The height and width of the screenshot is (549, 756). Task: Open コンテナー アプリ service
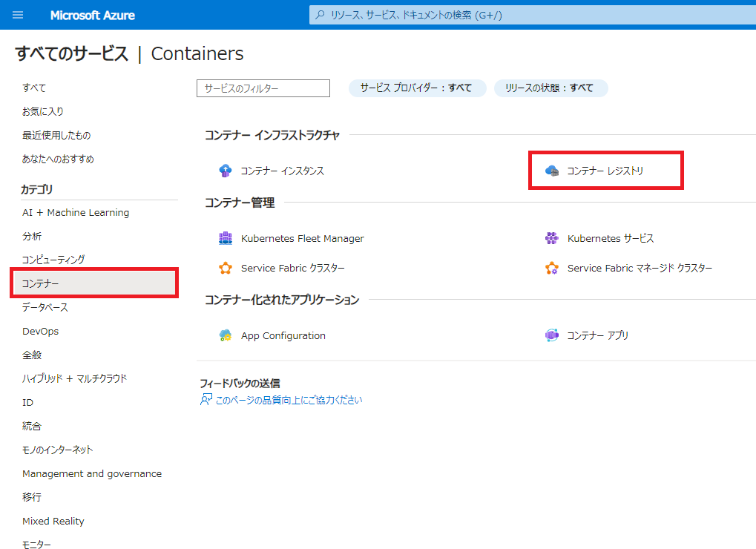tap(597, 335)
